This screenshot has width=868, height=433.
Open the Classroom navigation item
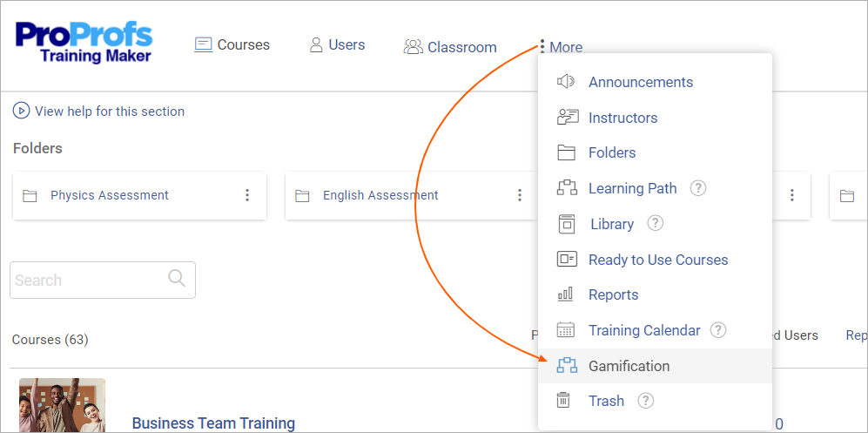(x=450, y=47)
